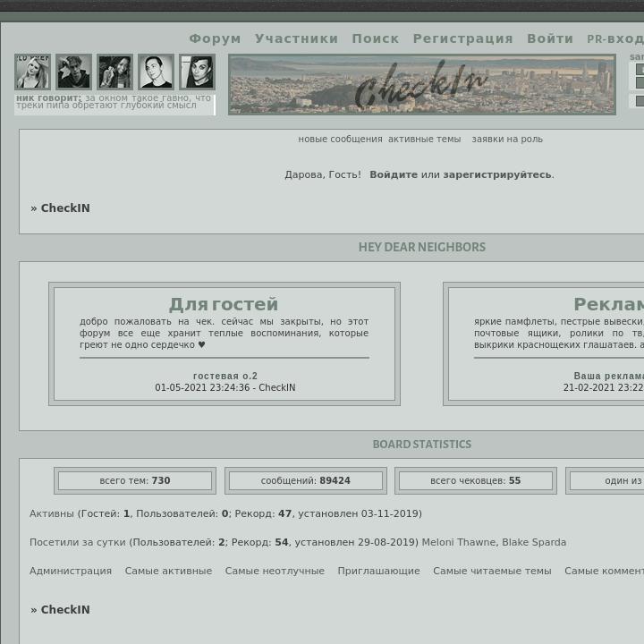Image resolution: width=644 pixels, height=644 pixels.
Task: Click the Администрация link
Action: [x=71, y=572]
